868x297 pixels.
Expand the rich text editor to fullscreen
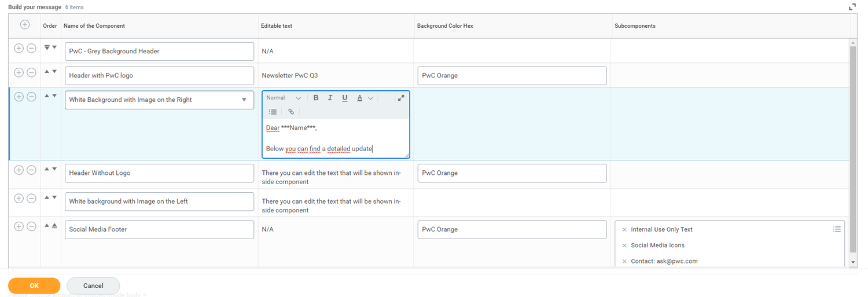click(401, 98)
